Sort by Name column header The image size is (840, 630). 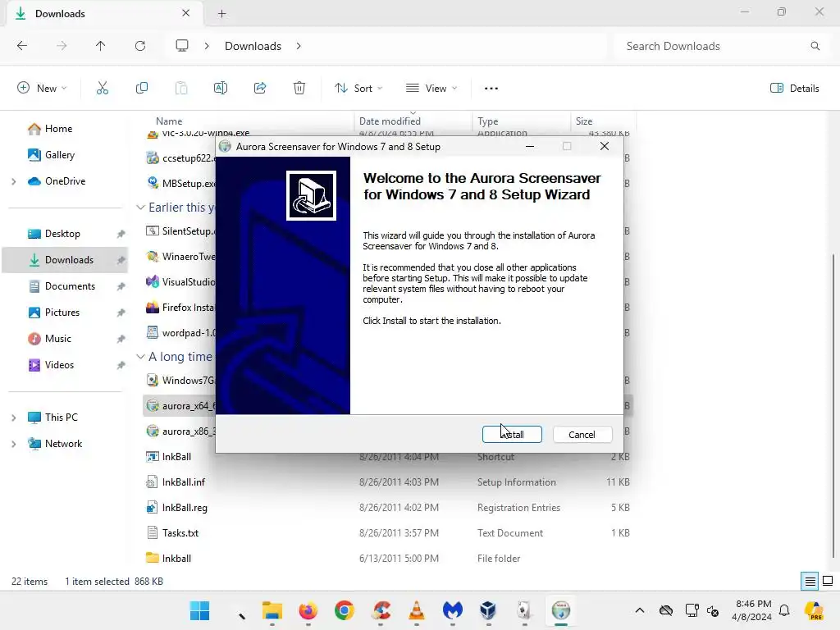click(169, 121)
